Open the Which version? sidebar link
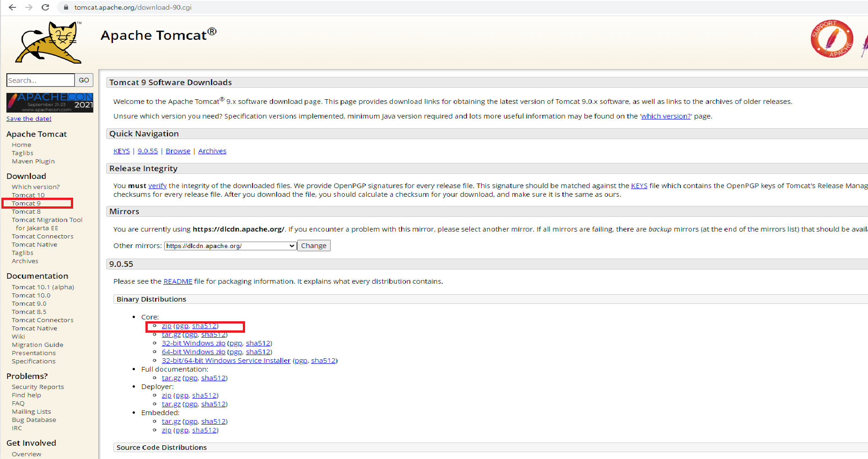Viewport: 868px width, 459px height. click(36, 187)
